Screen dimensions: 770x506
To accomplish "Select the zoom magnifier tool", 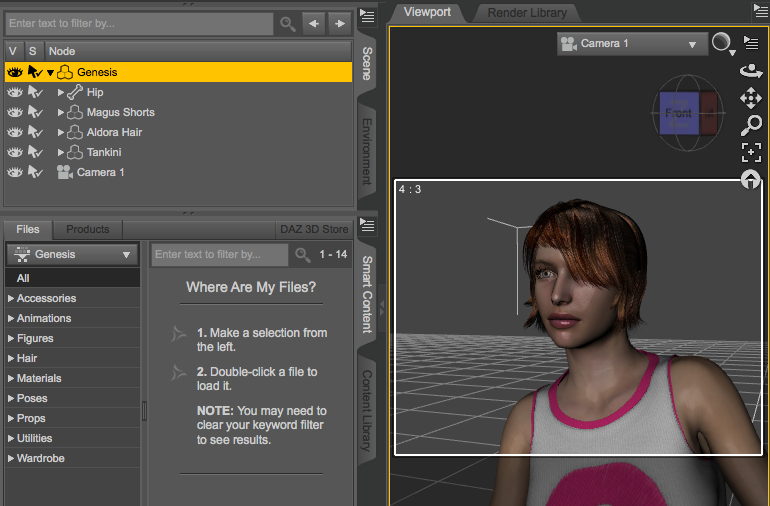I will [751, 125].
